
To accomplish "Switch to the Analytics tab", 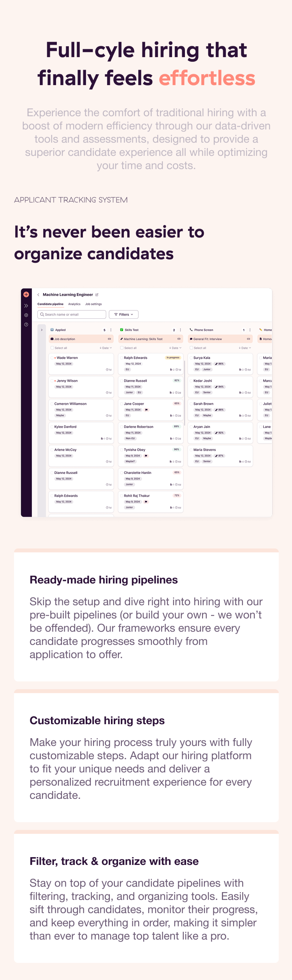I will 74,304.
